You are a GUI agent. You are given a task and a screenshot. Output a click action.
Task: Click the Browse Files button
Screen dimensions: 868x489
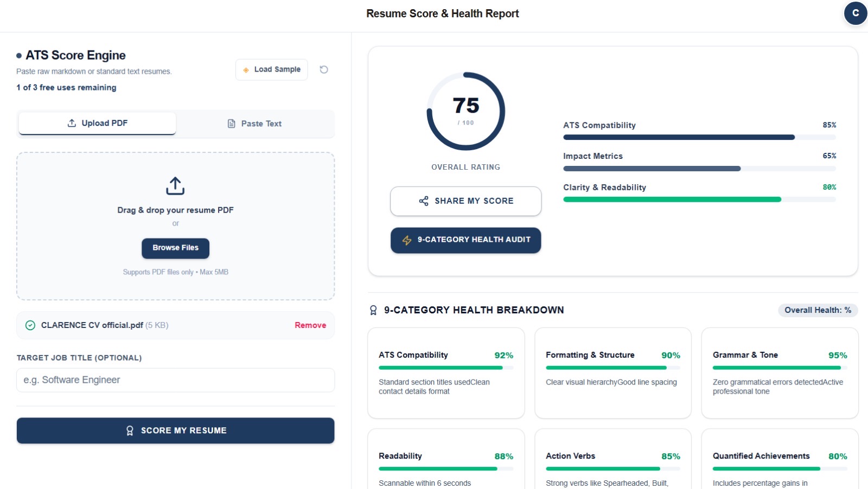[x=175, y=248]
